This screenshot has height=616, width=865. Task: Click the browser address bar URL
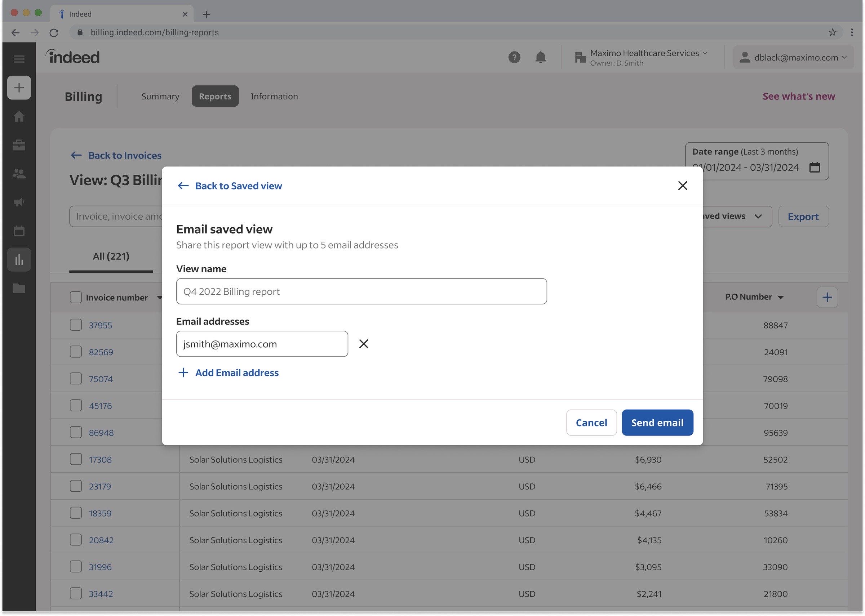tap(154, 32)
